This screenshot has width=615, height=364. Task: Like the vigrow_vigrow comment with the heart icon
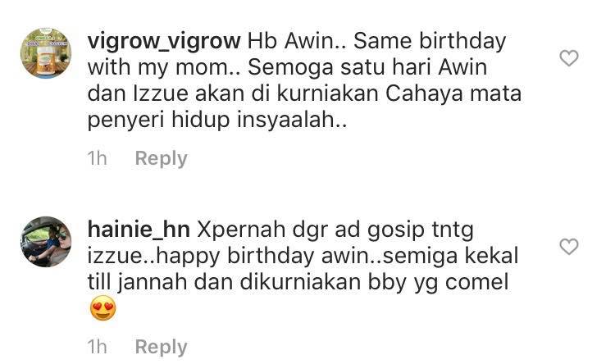click(569, 58)
